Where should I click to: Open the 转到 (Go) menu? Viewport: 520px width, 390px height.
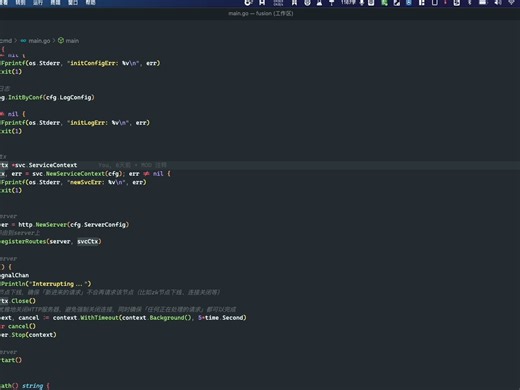(x=20, y=2)
